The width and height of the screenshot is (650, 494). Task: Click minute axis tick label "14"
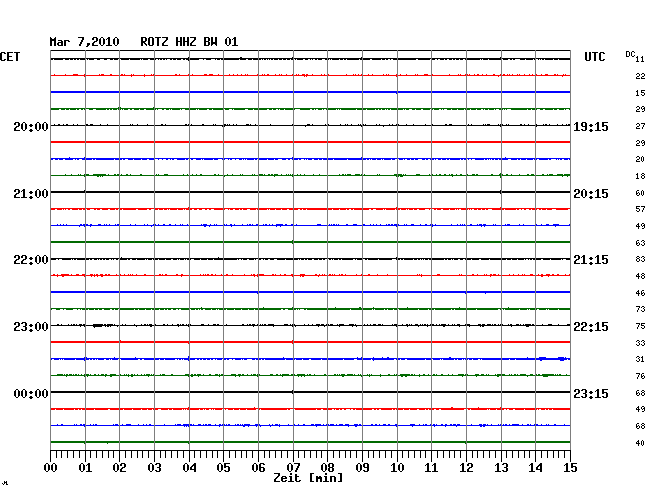(535, 468)
